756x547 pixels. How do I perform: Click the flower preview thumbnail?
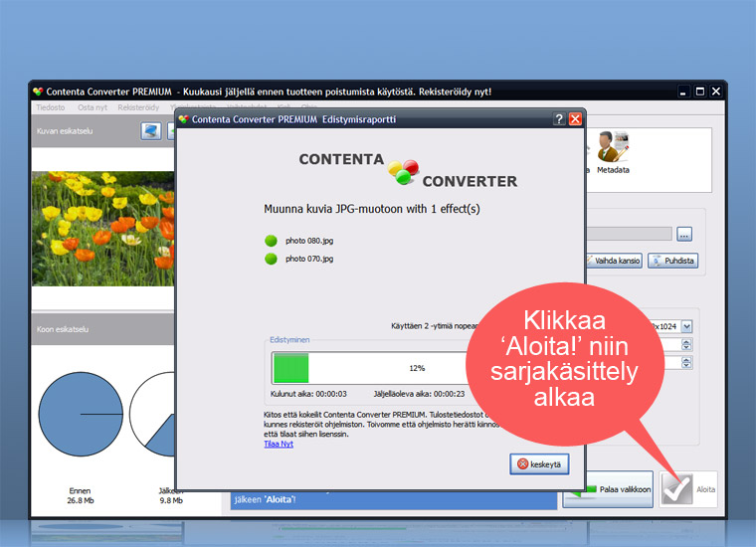click(102, 229)
